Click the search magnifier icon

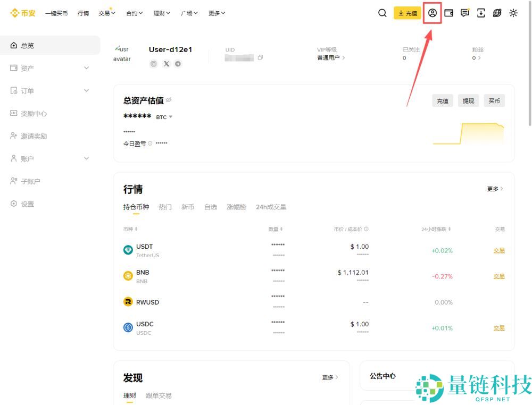(382, 13)
